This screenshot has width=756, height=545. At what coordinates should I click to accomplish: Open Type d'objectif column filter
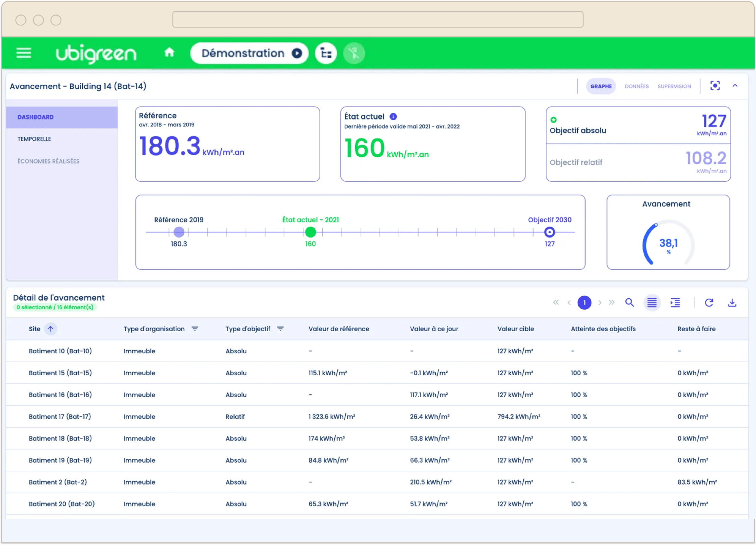click(280, 329)
